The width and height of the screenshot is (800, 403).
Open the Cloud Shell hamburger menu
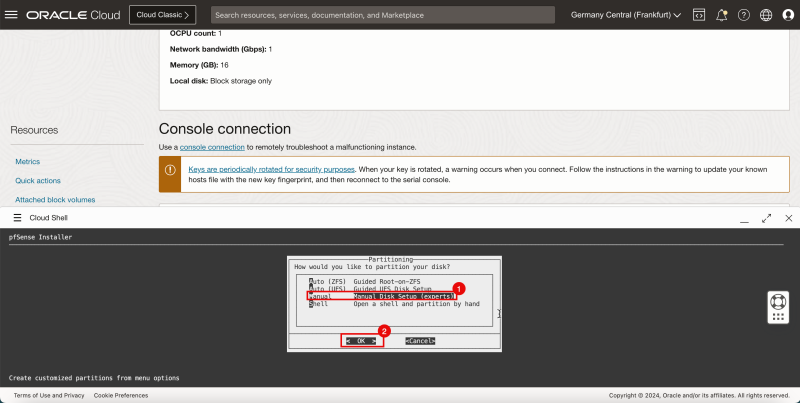pos(17,218)
